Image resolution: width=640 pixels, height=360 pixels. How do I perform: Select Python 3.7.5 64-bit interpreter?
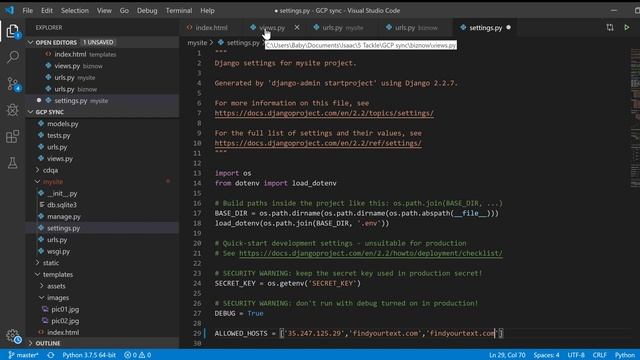pos(89,355)
